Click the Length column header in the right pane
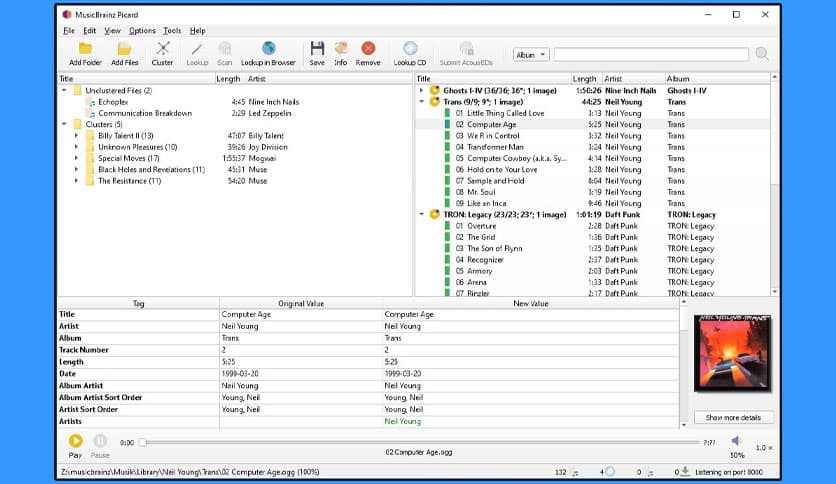Screen dimensions: 836x484 click(x=585, y=78)
